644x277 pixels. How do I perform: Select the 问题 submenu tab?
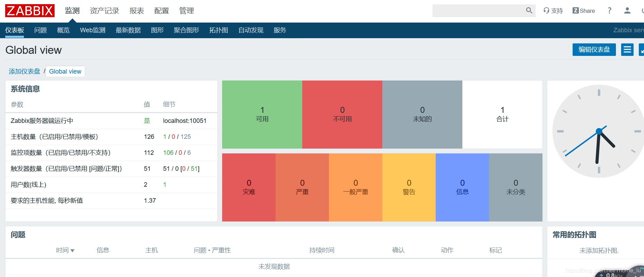[41, 30]
